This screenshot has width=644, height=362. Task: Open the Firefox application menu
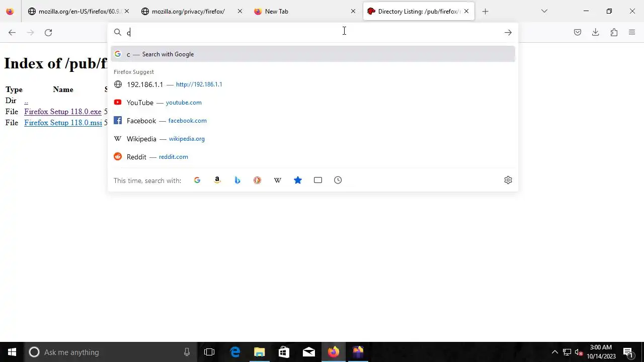632,32
